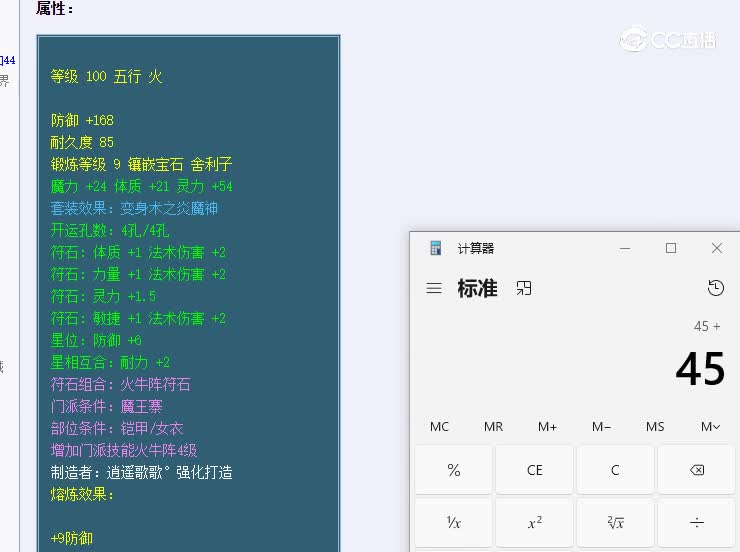Viewport: 740px width, 552px height.
Task: Click the 熔炼效果 line
Action: click(x=82, y=494)
